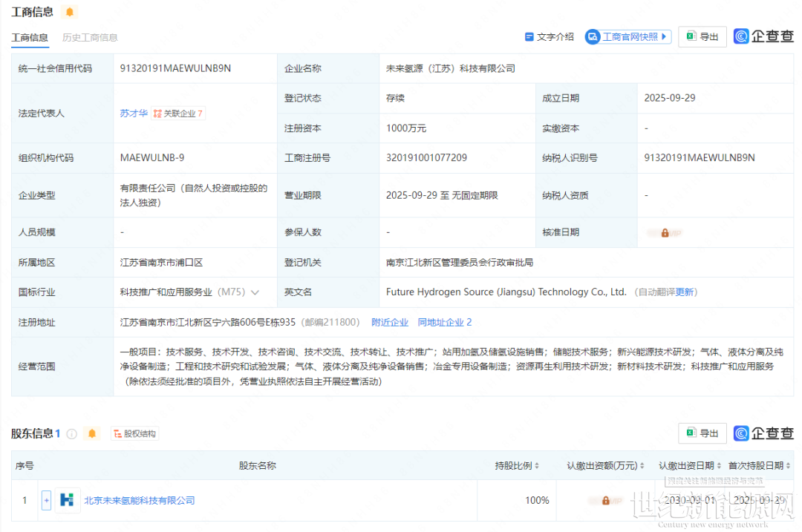This screenshot has width=802, height=532.
Task: Click the 企查查 logo at top right
Action: [x=763, y=36]
